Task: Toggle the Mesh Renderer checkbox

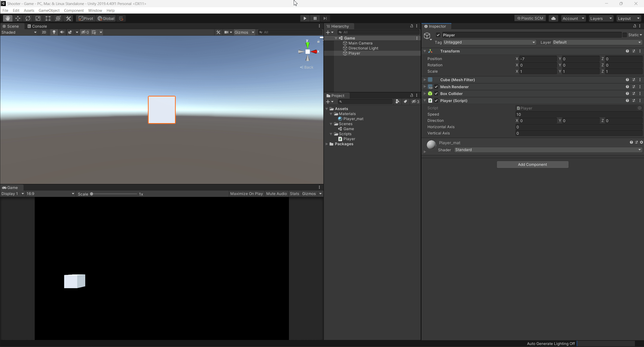Action: [x=436, y=87]
